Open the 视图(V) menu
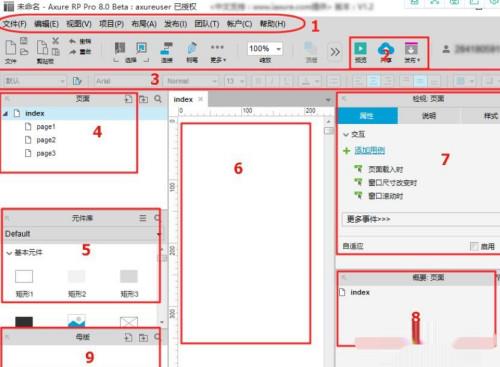 click(79, 24)
